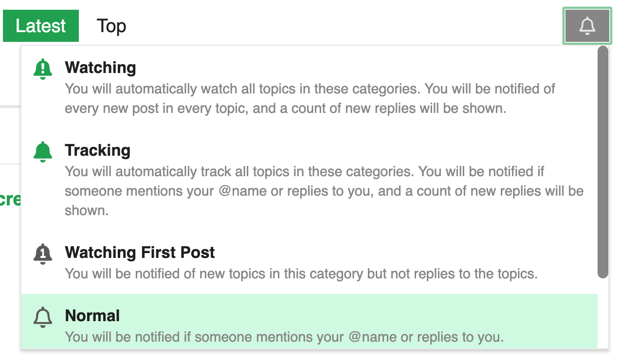
Task: Switch to the Latest tab
Action: (41, 26)
